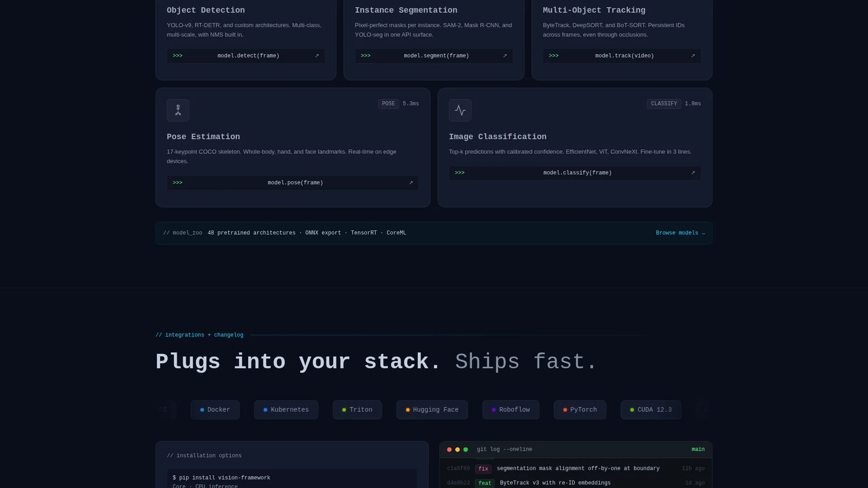Click the 1d ago timestamp
The image size is (868, 488).
[695, 483]
